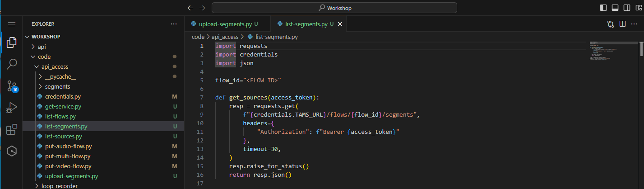Viewport: 644px width, 189px height.
Task: Open the Search view in activity bar
Action: coord(12,64)
